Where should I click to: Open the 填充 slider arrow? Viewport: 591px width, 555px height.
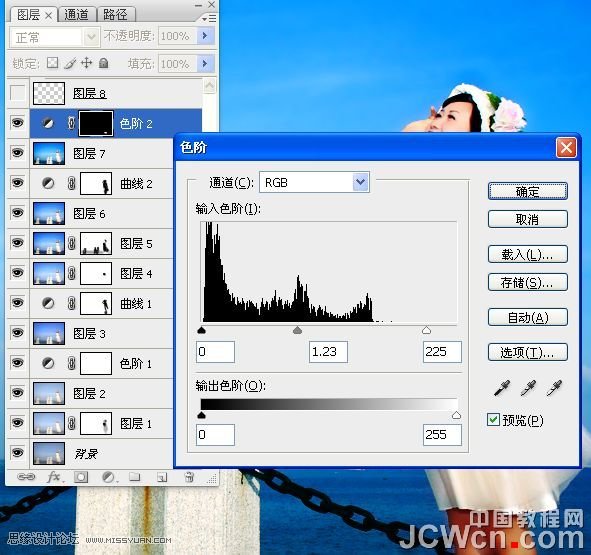205,64
